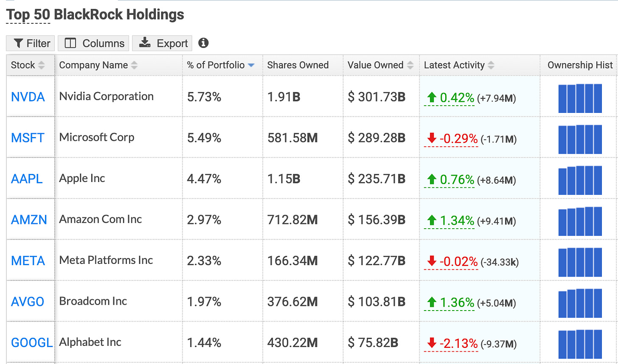Click the $ 103.81B value owned cell
Screen dimensions: 618x364
tap(376, 302)
